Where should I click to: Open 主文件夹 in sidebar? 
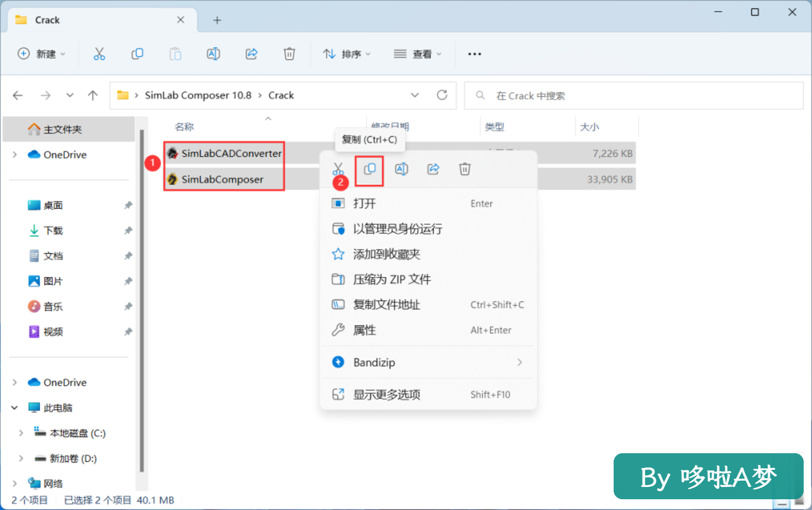(69, 129)
